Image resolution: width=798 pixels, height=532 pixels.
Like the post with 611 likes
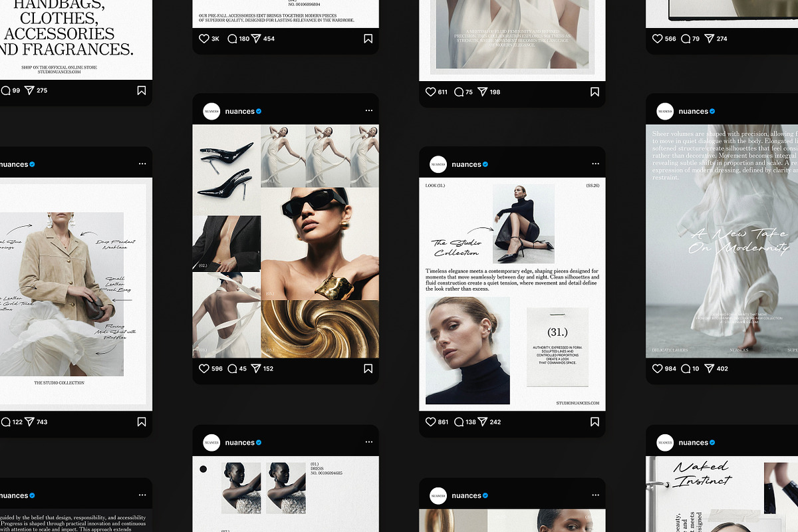tap(430, 92)
